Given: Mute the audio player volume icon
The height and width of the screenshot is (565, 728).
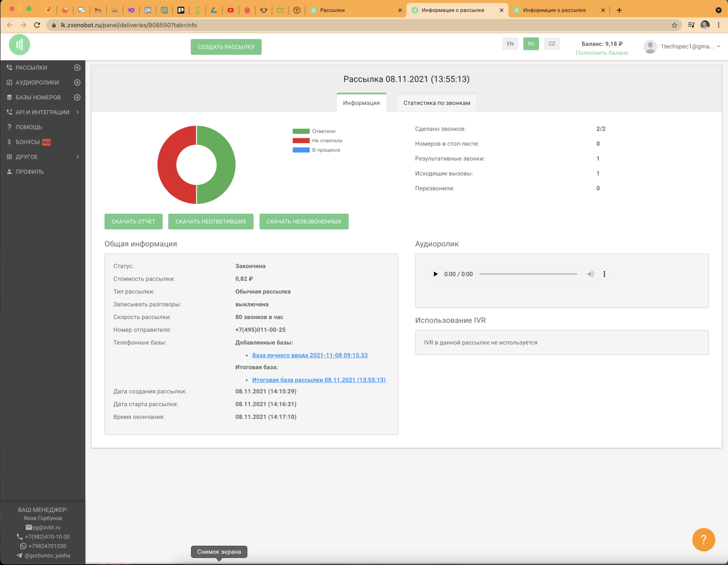Looking at the screenshot, I should [590, 274].
